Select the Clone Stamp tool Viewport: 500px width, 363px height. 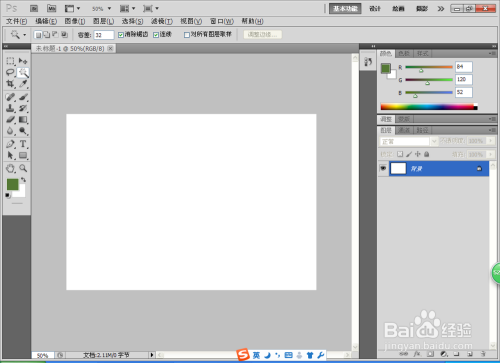[x=10, y=108]
